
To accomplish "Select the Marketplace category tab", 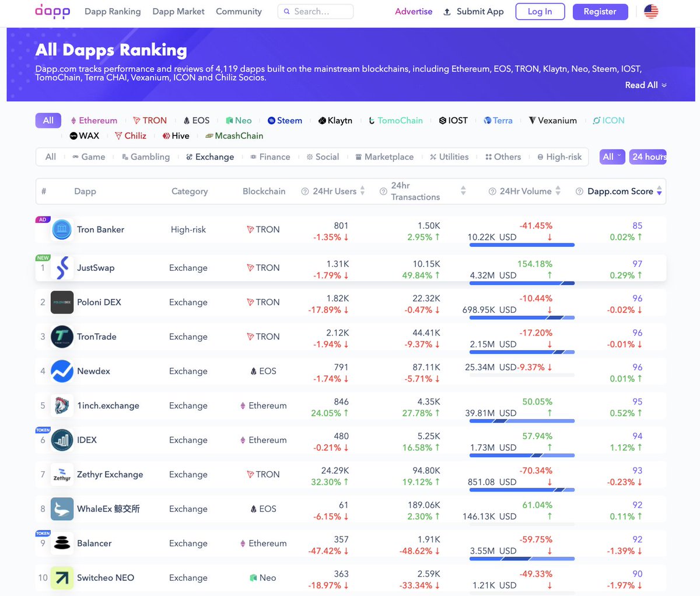I will click(x=384, y=156).
